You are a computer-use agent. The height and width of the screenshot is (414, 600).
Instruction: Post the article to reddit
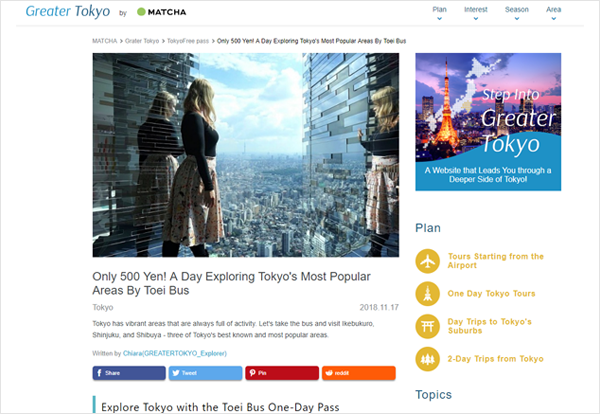pos(359,373)
